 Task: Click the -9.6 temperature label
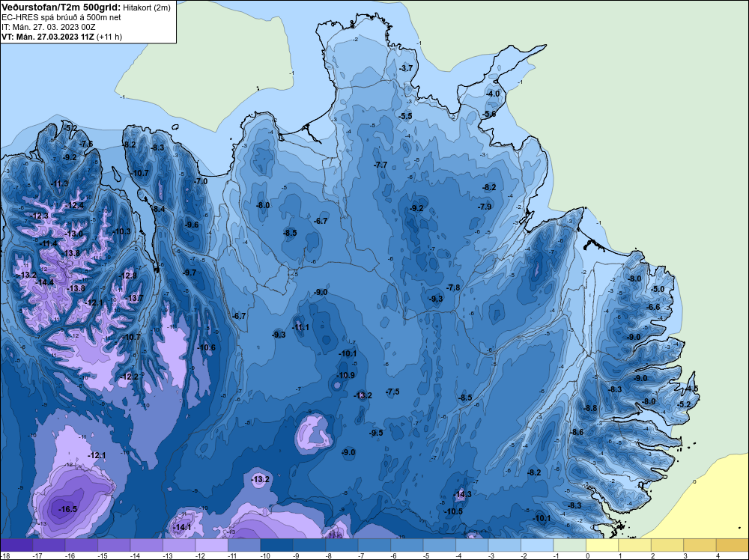[x=191, y=225]
